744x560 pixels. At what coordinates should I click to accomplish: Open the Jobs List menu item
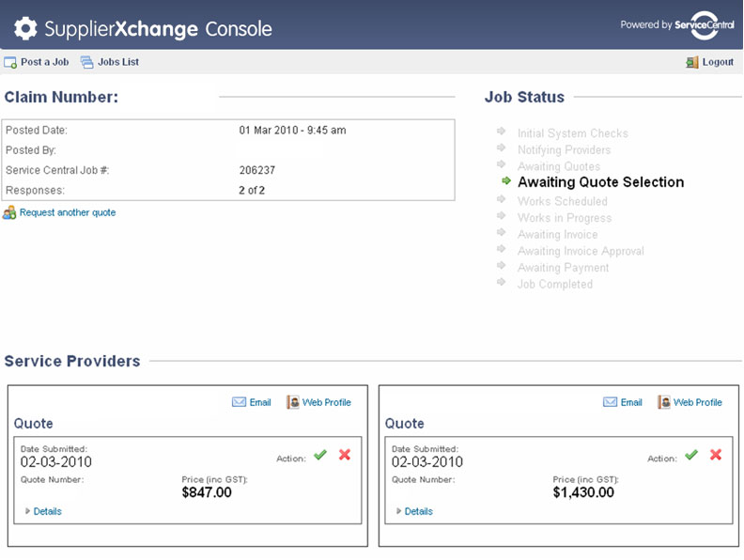coord(118,62)
